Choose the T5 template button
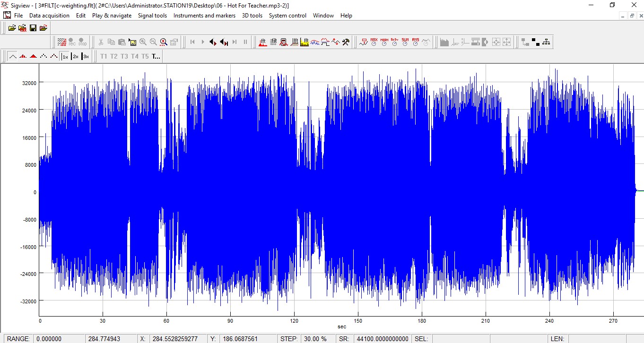This screenshot has width=644, height=343. pyautogui.click(x=145, y=56)
